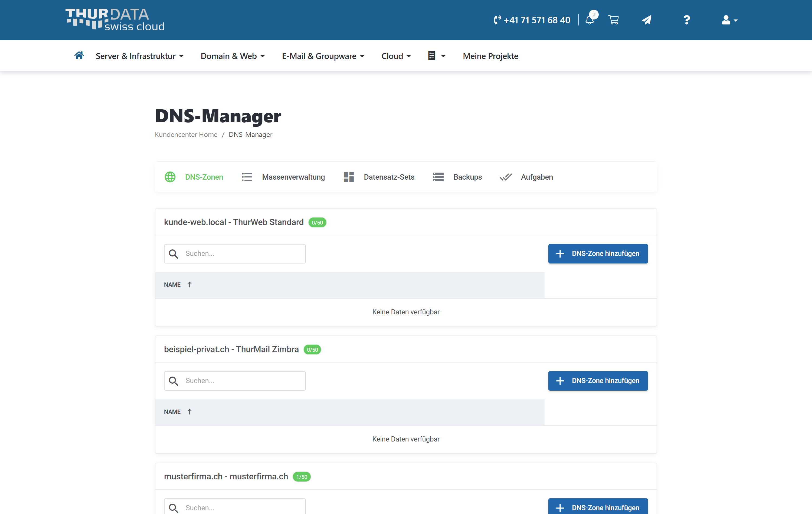Sort by NAME in kunde-web.local table

tap(178, 285)
